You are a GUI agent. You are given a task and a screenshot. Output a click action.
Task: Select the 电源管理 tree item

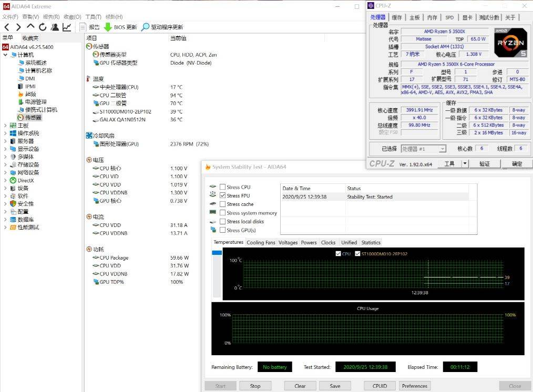36,102
